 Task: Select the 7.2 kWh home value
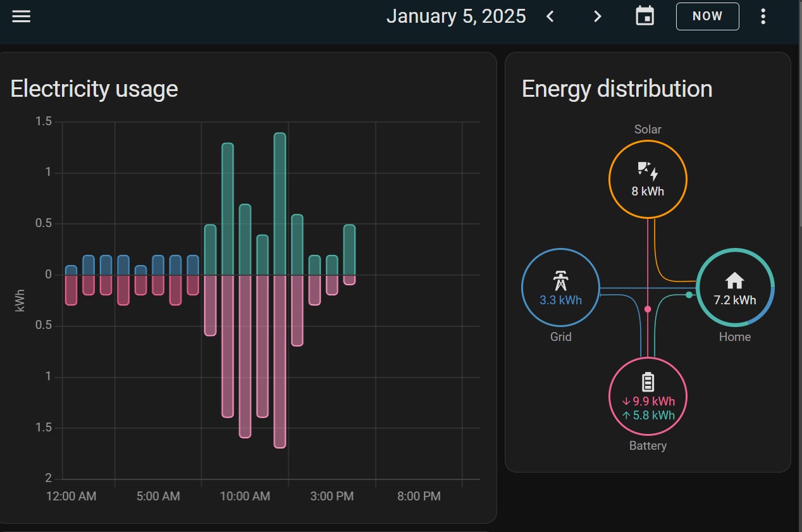coord(734,300)
